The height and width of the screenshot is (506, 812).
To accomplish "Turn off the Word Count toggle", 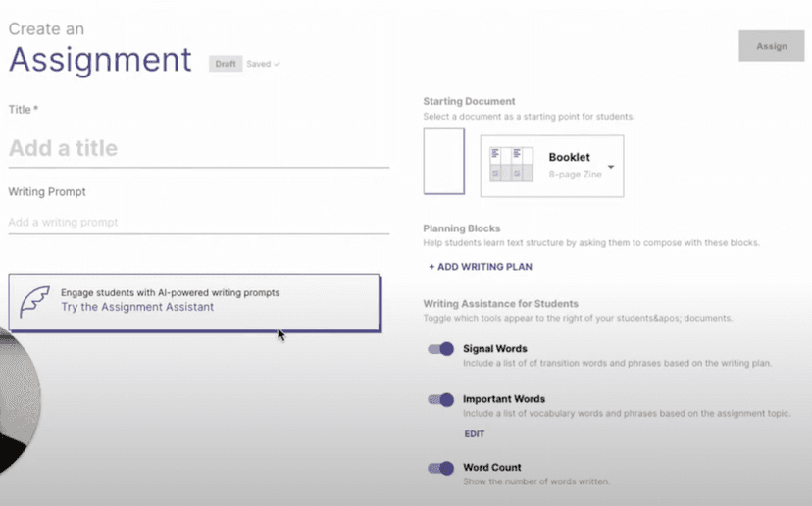I will [441, 468].
